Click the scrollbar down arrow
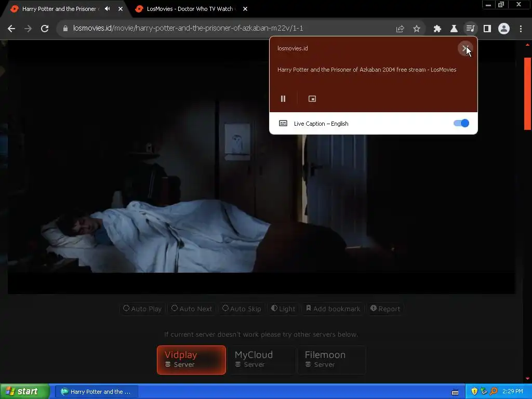 527,378
